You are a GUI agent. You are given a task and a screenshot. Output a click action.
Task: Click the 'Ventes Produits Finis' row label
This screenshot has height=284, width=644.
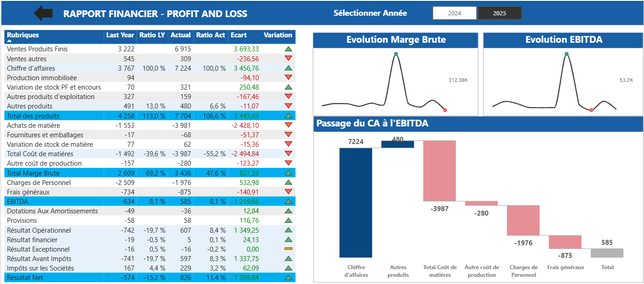(37, 49)
